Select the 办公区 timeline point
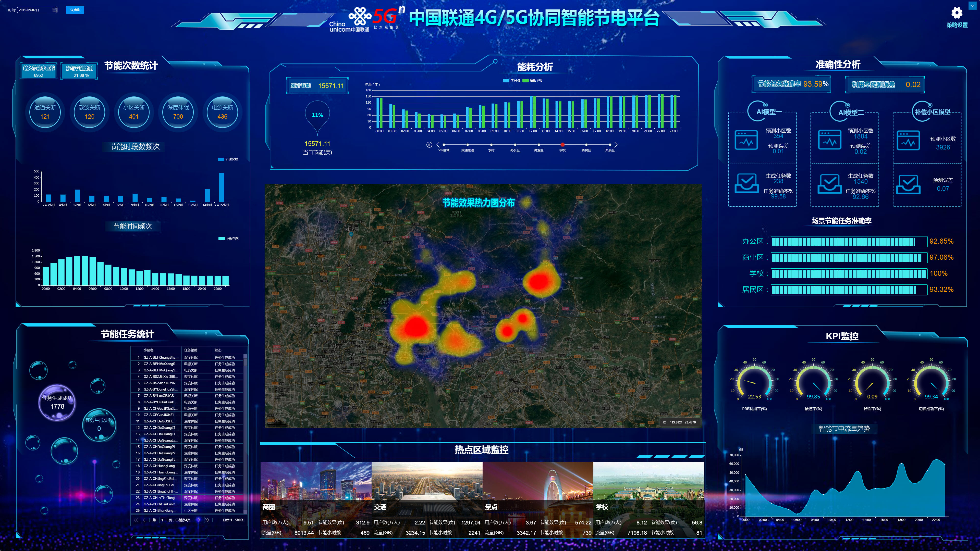Screen dimensions: 980x551 click(x=515, y=144)
